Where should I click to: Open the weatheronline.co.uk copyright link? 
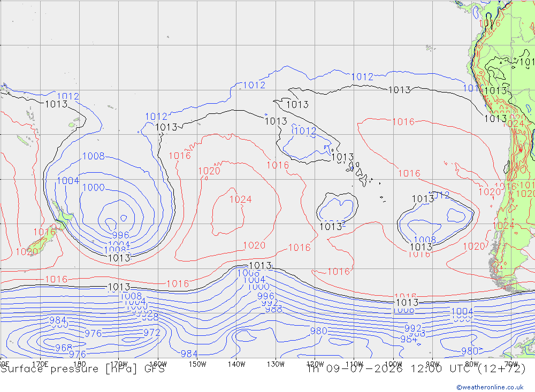[490, 387]
